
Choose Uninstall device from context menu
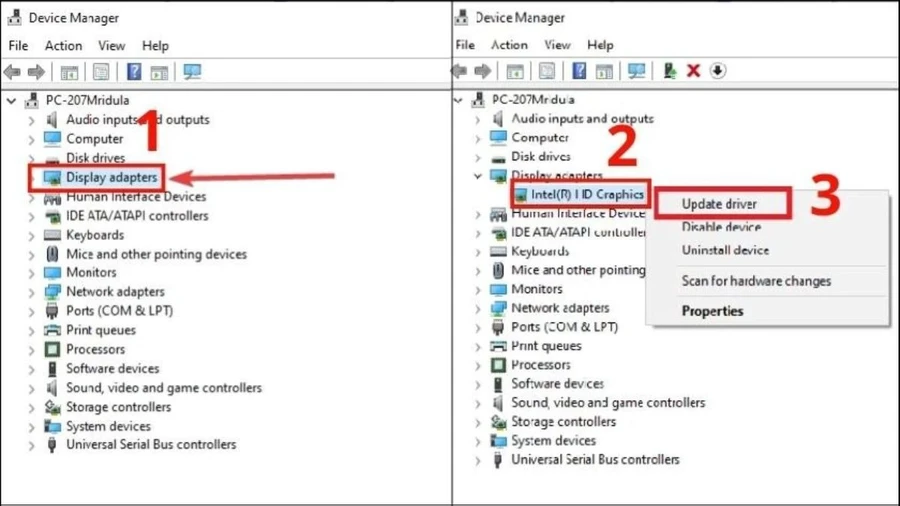726,250
